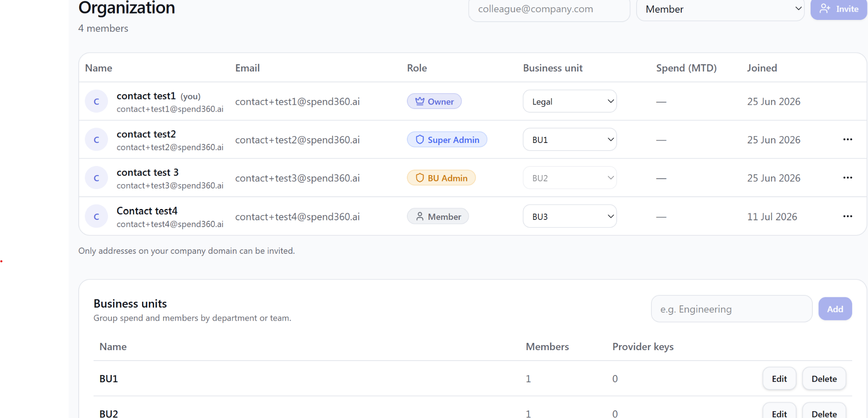Click Contact test4's avatar circle
Screen dimensions: 868x418
point(96,216)
